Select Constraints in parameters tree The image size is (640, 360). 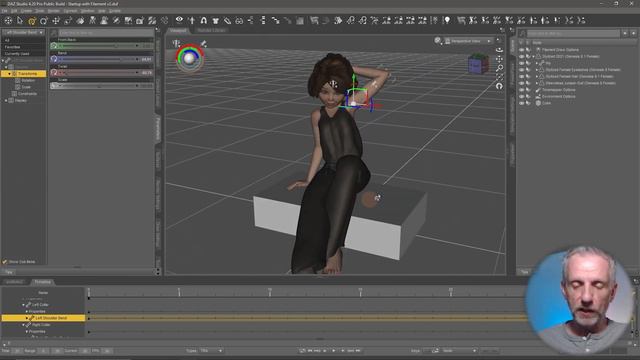coord(27,94)
